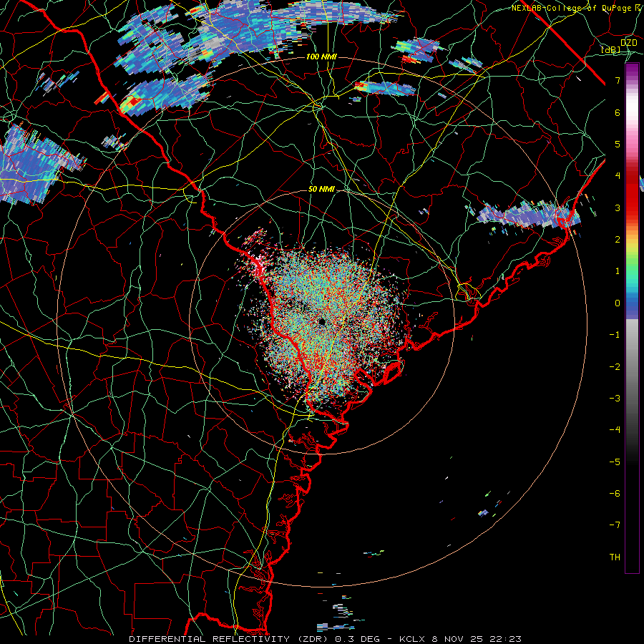
Task: Click the "-6" tick label on the color scale
Action: pos(615,494)
